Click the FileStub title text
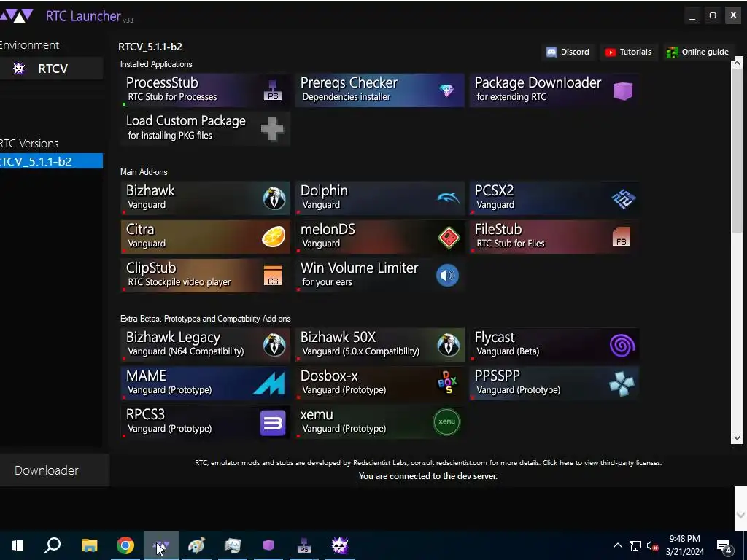This screenshot has height=560, width=747. pyautogui.click(x=498, y=229)
